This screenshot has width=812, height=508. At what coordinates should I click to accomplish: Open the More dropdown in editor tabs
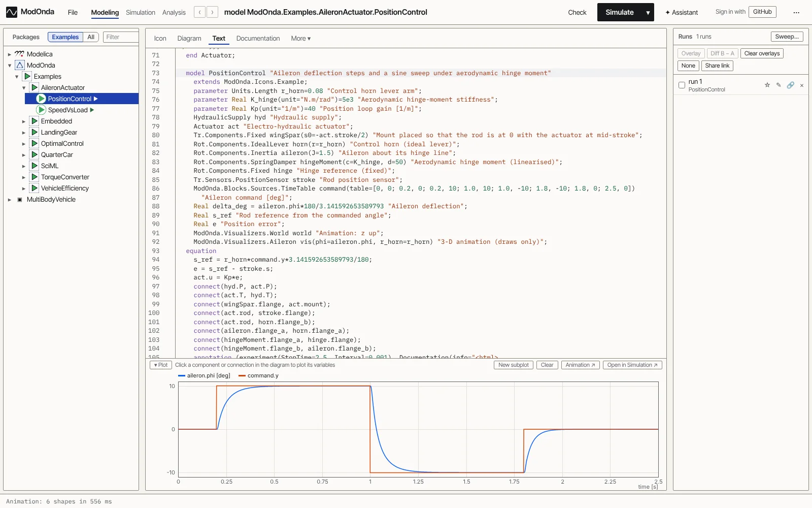[x=300, y=39]
